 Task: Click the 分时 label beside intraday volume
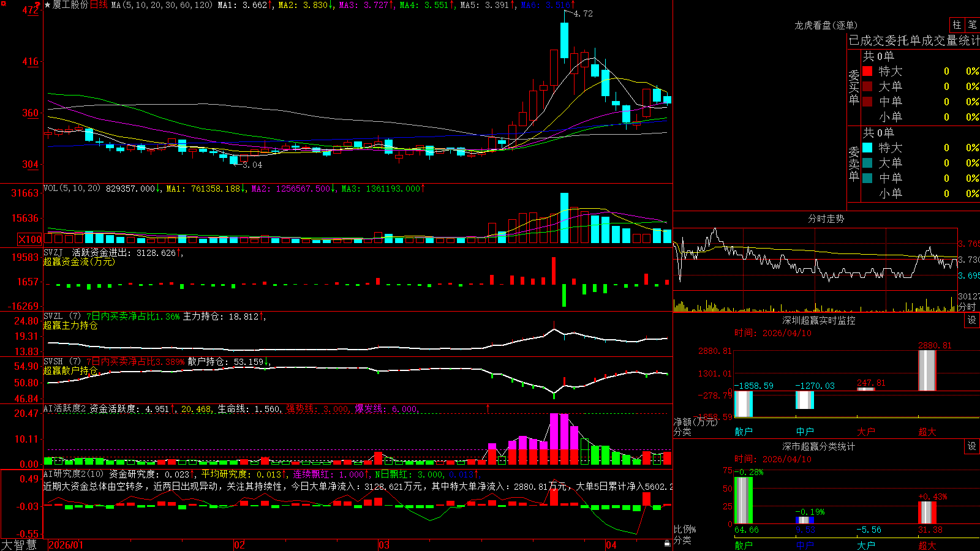pyautogui.click(x=967, y=306)
